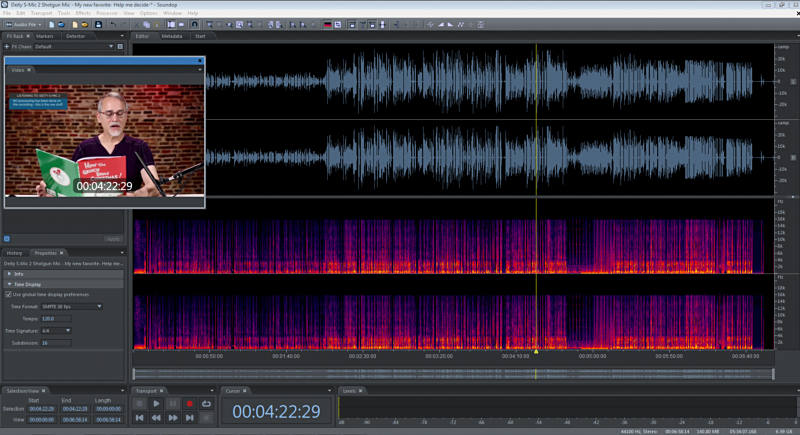Open the Effects menu

point(83,13)
